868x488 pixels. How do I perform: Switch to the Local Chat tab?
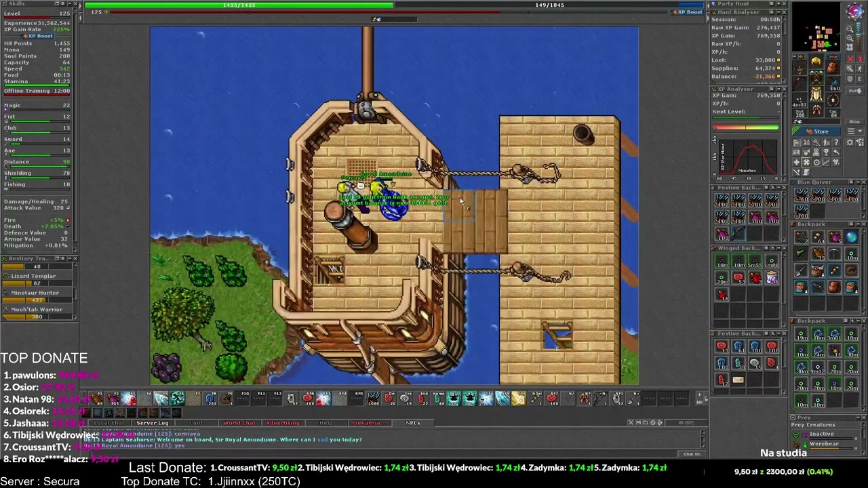[110, 423]
